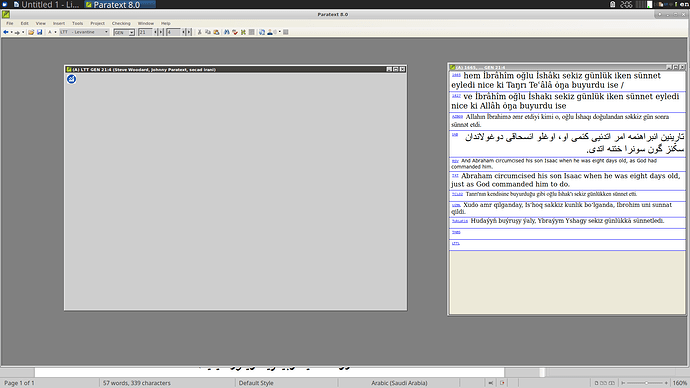Click the 1665 project link in text collection
This screenshot has width=690, height=388.
pos(456,75)
